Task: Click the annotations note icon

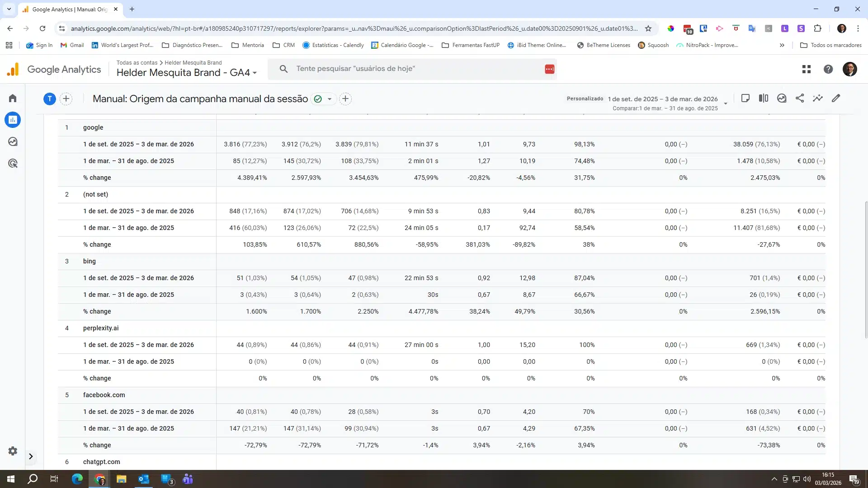Action: coord(745,99)
